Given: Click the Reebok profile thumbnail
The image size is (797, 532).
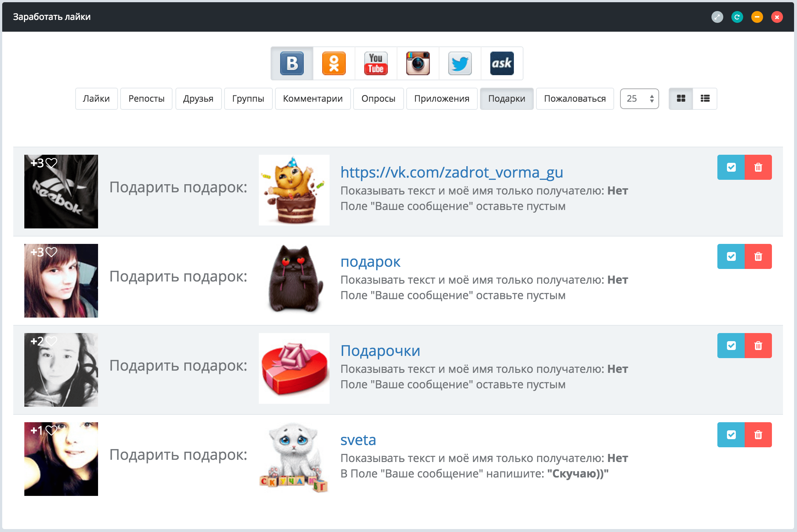Looking at the screenshot, I should 61,192.
